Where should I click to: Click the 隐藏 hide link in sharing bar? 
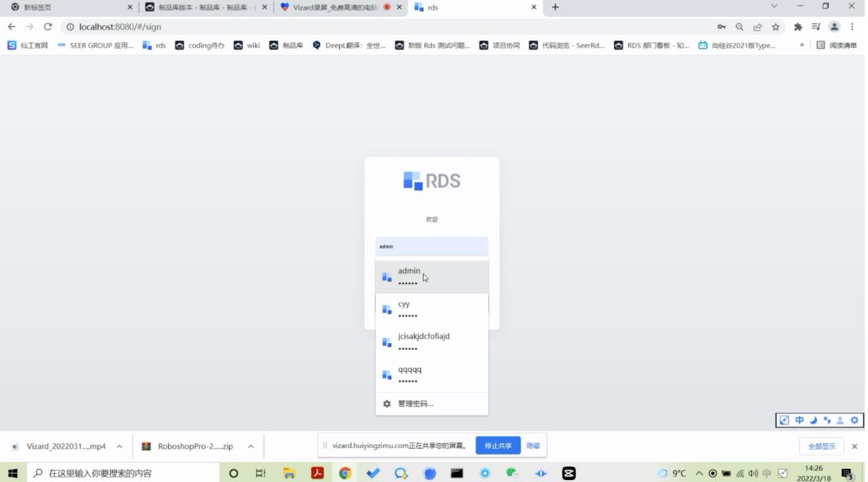click(x=533, y=445)
